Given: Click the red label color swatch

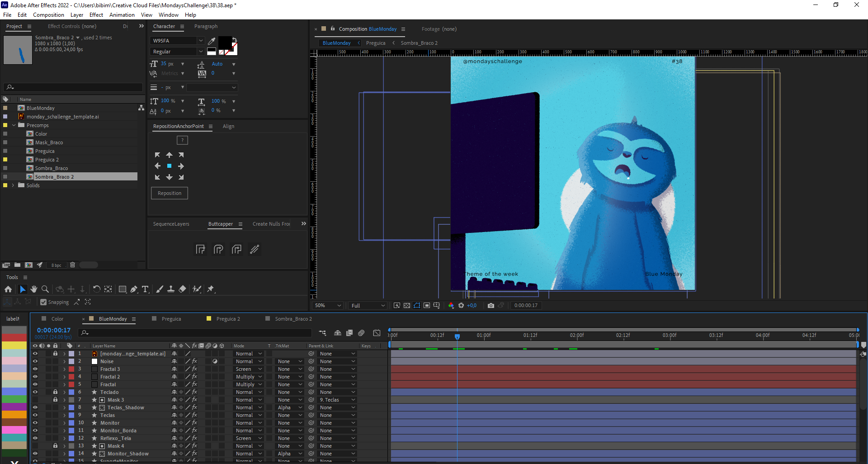Looking at the screenshot, I should click(x=14, y=337).
